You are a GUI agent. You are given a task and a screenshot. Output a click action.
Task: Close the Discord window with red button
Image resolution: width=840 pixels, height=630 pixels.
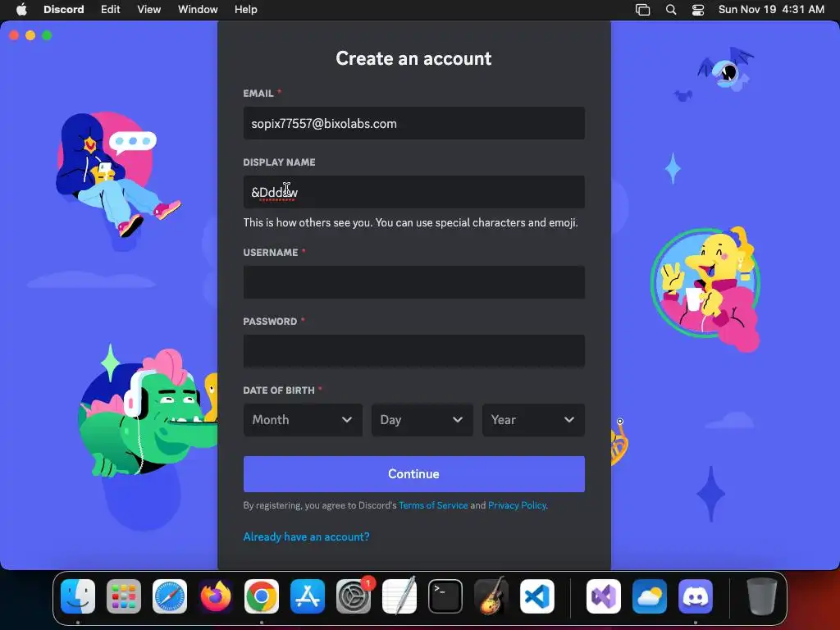(x=14, y=35)
